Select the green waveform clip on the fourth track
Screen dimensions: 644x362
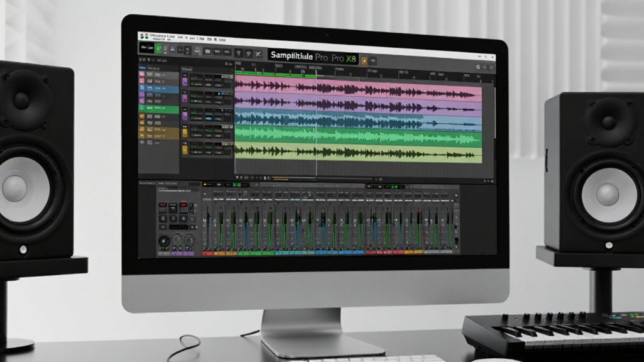coord(358,136)
